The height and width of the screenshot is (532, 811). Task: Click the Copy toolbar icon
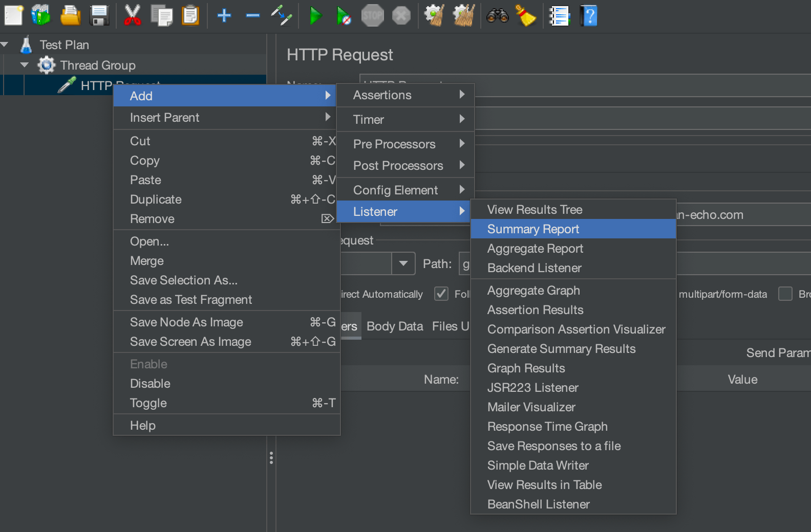pos(162,15)
